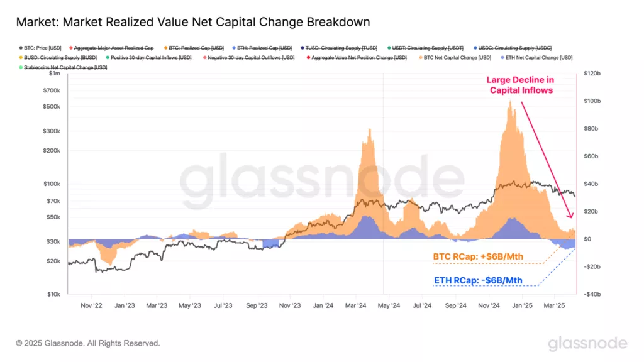Click the orange BTC Net Capital Change dot
This screenshot has height=362, width=644.
(420, 57)
